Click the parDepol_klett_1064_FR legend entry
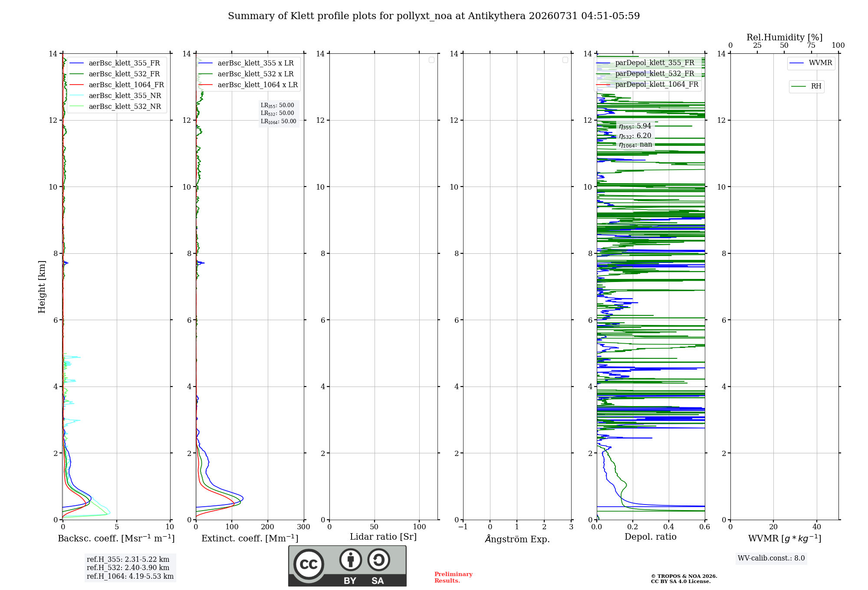This screenshot has height=590, width=868. coord(648,85)
